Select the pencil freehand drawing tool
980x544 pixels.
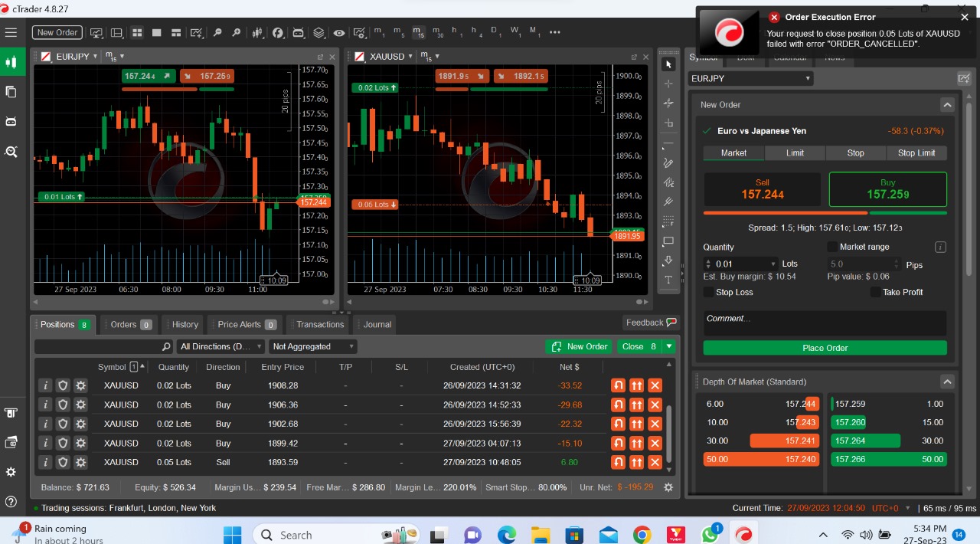pyautogui.click(x=668, y=162)
